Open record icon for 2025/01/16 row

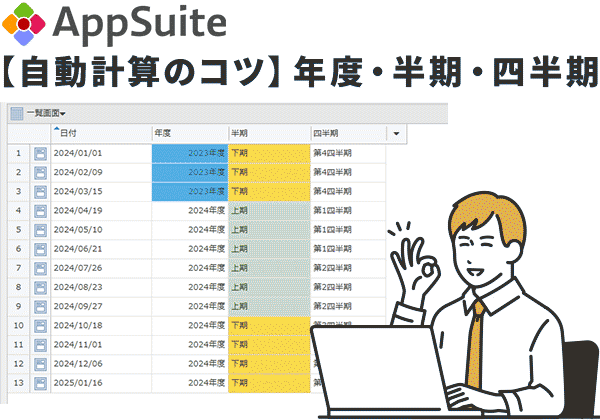click(40, 383)
